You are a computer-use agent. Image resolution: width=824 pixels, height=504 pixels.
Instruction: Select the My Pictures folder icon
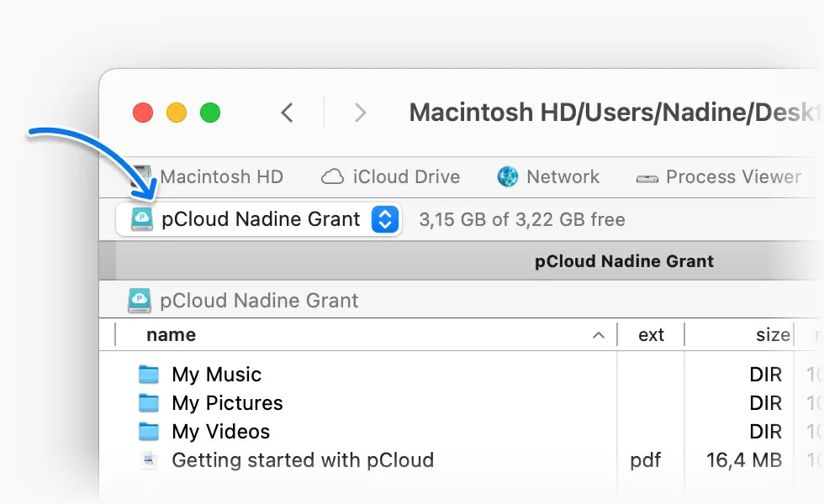pyautogui.click(x=149, y=403)
